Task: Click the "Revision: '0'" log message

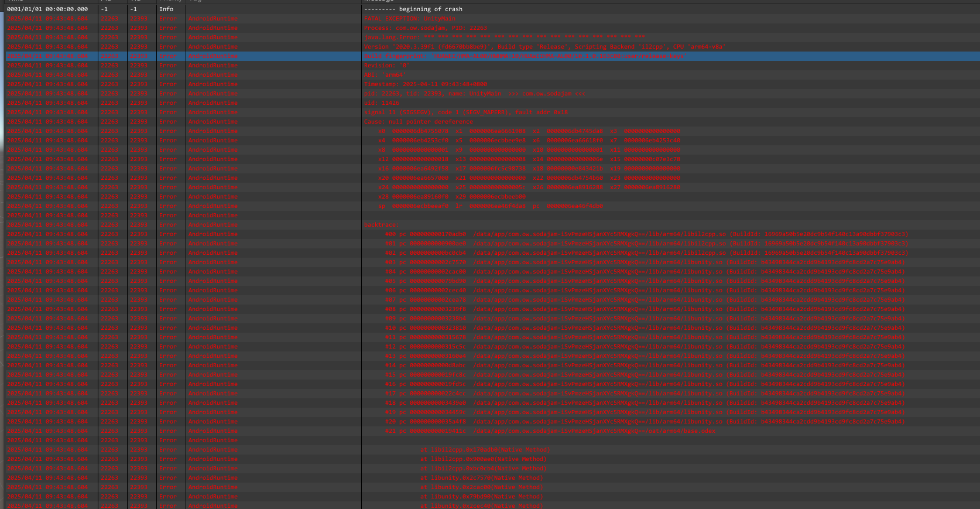Action: click(x=386, y=66)
